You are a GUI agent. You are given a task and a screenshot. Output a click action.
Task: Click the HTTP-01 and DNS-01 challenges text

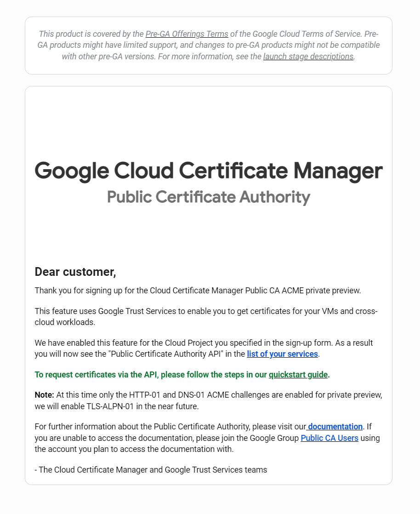click(x=179, y=395)
